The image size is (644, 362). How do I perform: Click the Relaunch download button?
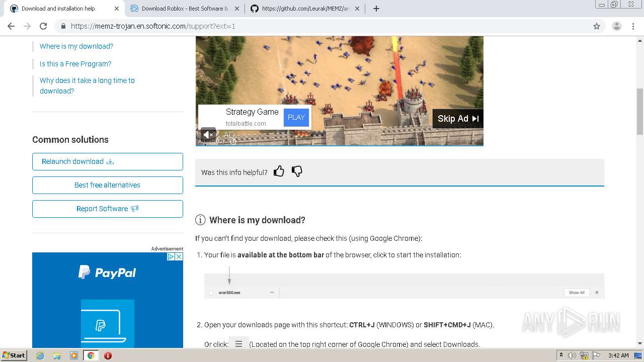tap(108, 161)
